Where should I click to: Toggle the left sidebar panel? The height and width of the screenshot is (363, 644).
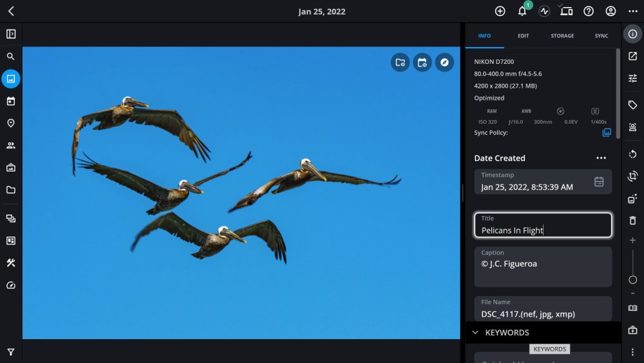point(11,34)
